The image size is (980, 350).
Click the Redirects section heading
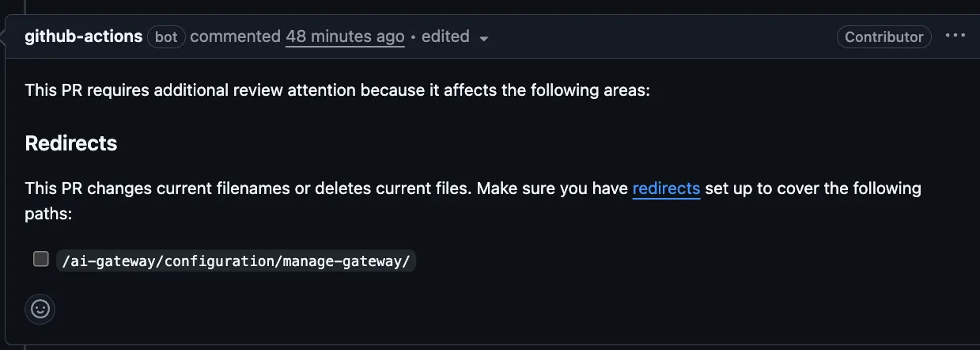pos(71,143)
